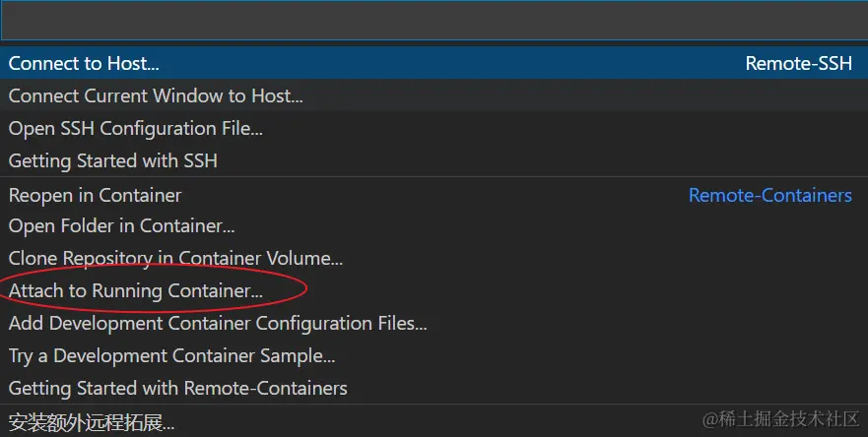This screenshot has height=437, width=868.
Task: Choose the last entry in the command list
Action: 92,423
